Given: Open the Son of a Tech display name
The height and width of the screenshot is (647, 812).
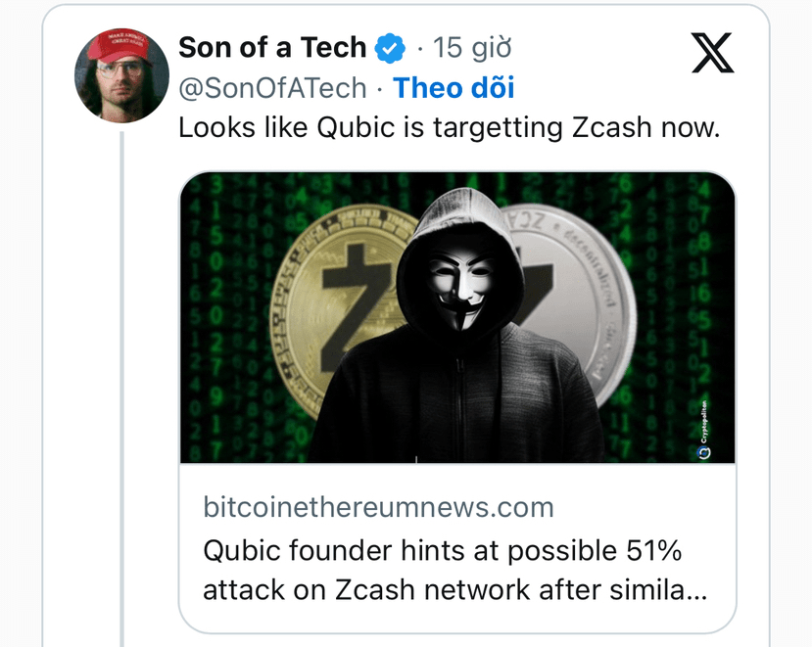Looking at the screenshot, I should [272, 48].
